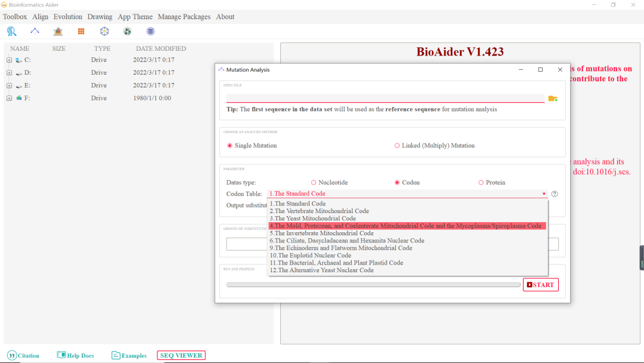Select 9.The Echinoderm and Flatworm option
This screenshot has height=363, width=644.
[407, 248]
